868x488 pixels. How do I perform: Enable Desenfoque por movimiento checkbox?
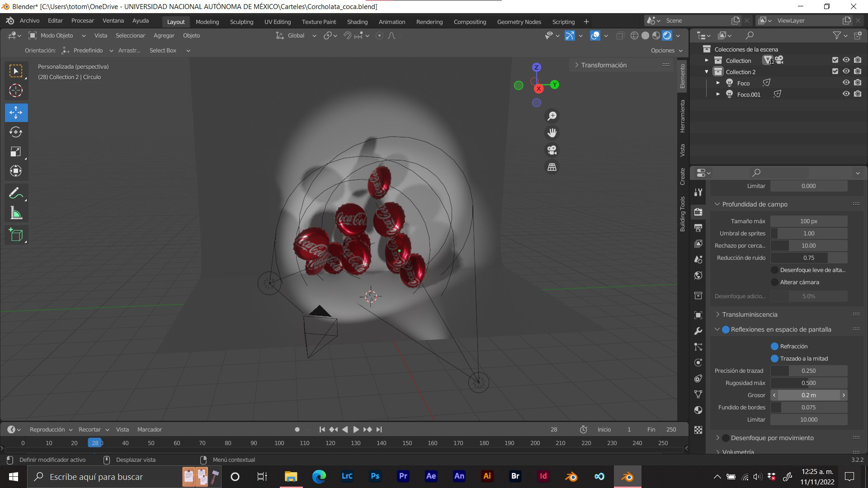pos(726,438)
